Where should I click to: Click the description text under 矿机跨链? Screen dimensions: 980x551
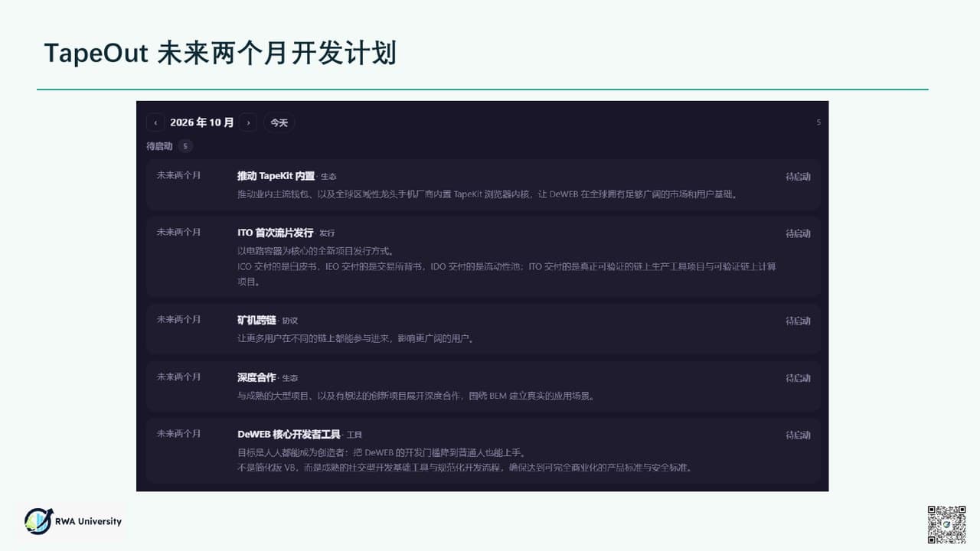355,338
